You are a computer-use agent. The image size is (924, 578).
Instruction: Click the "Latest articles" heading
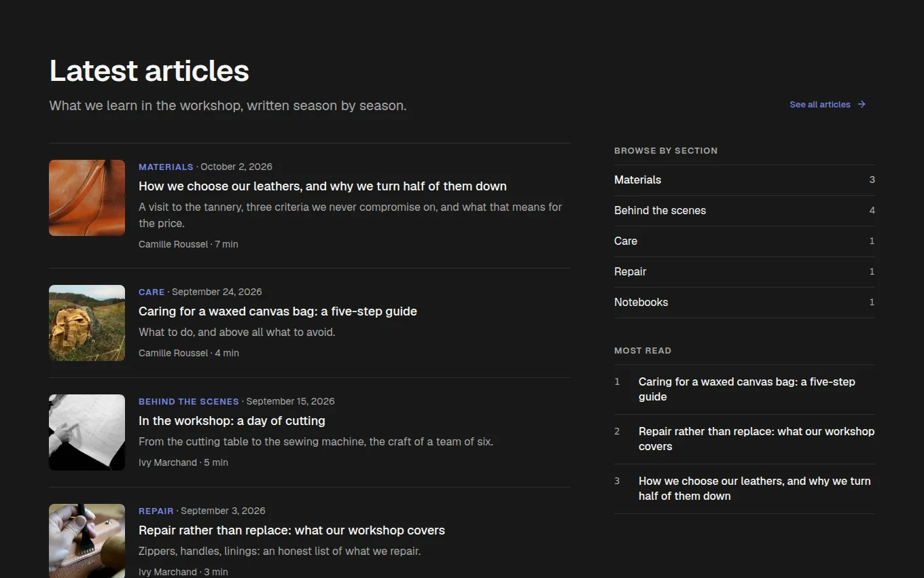[x=149, y=71]
